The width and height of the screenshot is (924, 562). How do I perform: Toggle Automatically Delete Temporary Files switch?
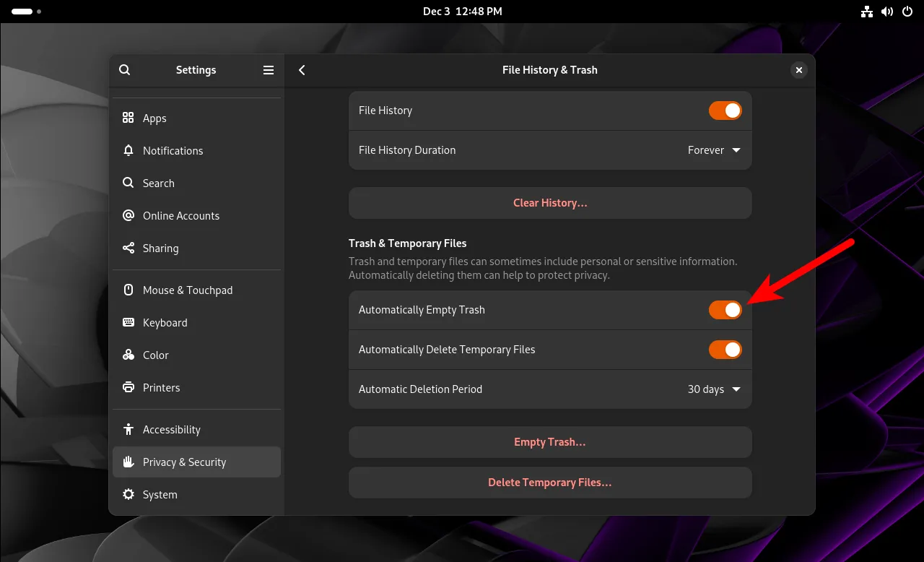point(725,350)
